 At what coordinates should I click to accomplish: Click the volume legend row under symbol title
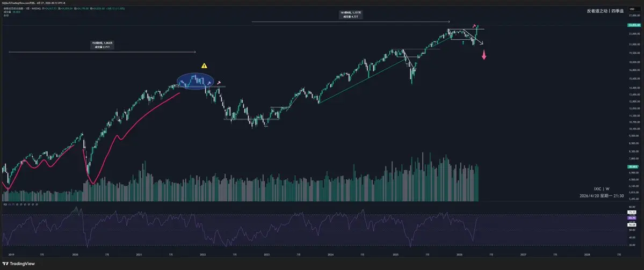pyautogui.click(x=11, y=11)
